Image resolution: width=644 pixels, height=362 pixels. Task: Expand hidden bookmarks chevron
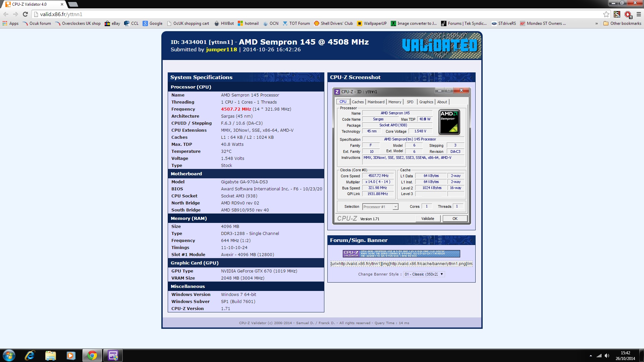click(x=596, y=23)
